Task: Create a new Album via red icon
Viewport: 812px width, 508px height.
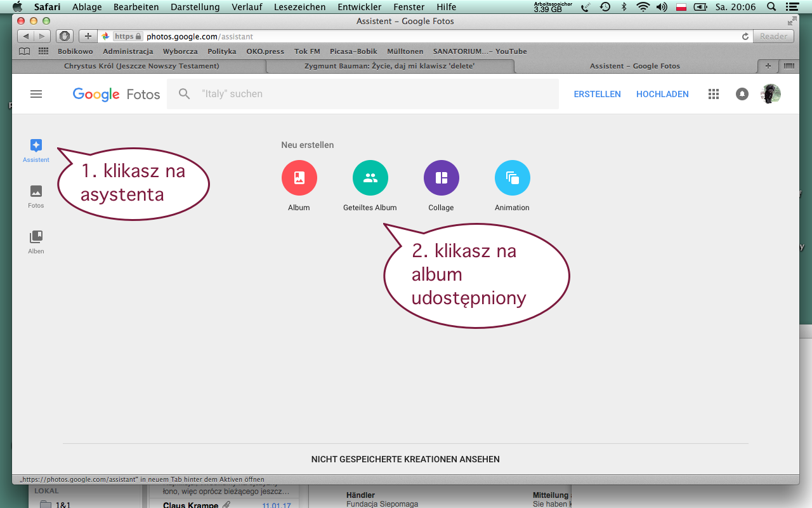Action: pyautogui.click(x=299, y=178)
